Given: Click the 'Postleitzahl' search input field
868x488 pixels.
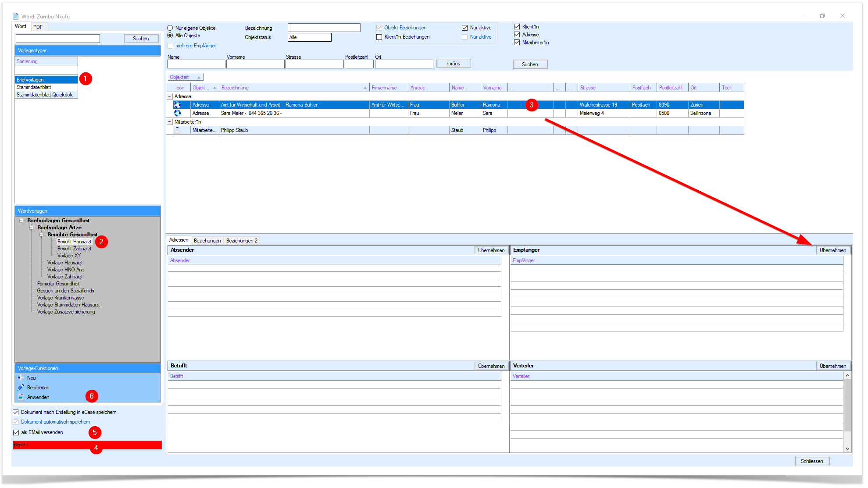Looking at the screenshot, I should [x=359, y=64].
